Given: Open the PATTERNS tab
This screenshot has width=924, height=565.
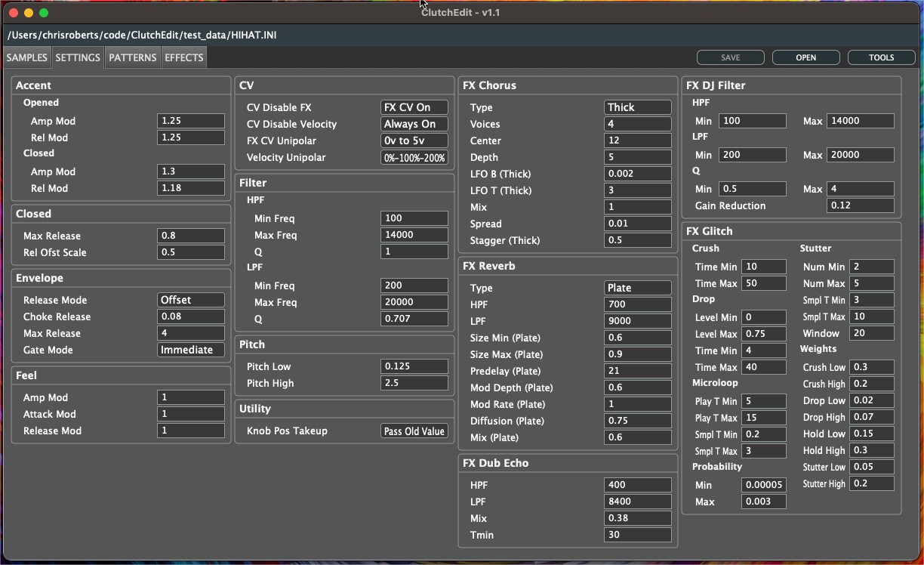Looking at the screenshot, I should 133,57.
